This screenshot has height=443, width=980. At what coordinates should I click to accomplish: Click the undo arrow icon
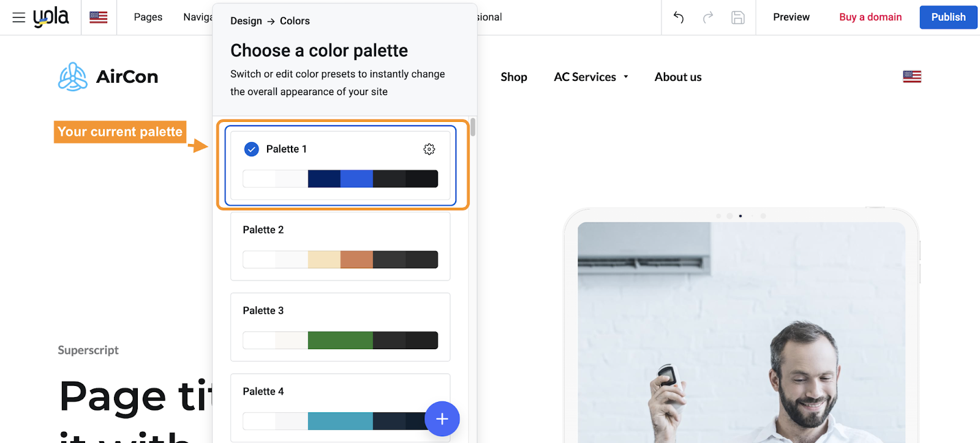(x=679, y=17)
